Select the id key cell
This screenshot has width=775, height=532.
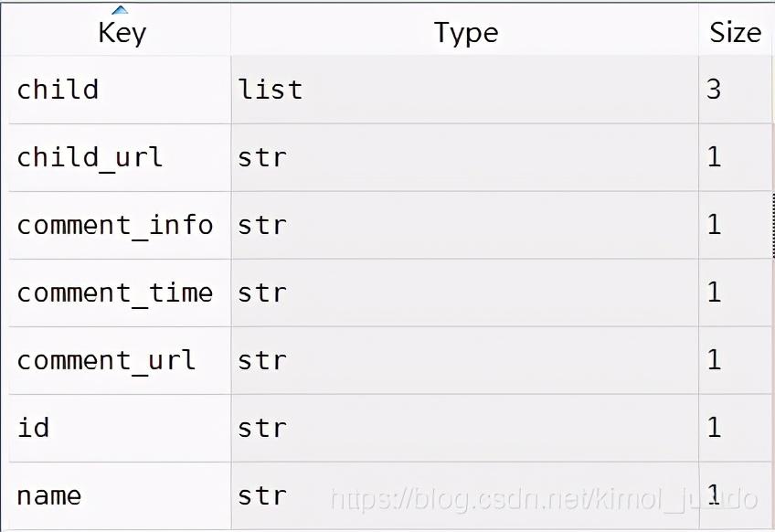pyautogui.click(x=120, y=428)
